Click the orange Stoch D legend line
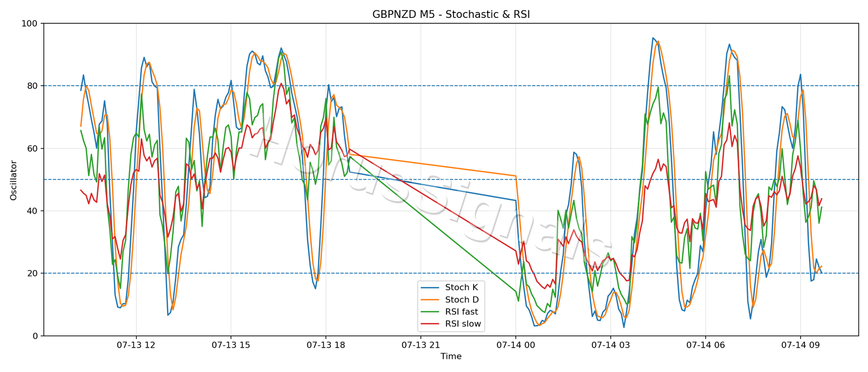The width and height of the screenshot is (868, 372). pos(430,300)
